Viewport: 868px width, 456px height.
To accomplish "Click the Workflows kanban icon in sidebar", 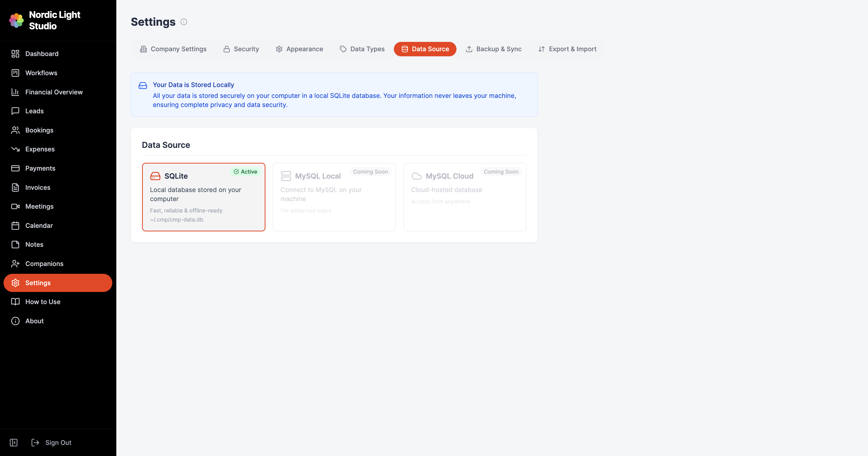I will [x=15, y=73].
